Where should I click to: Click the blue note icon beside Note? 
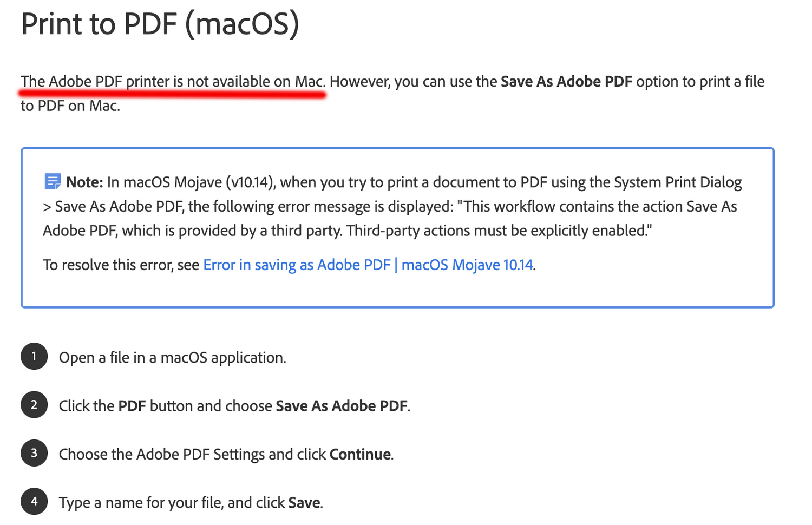click(53, 182)
